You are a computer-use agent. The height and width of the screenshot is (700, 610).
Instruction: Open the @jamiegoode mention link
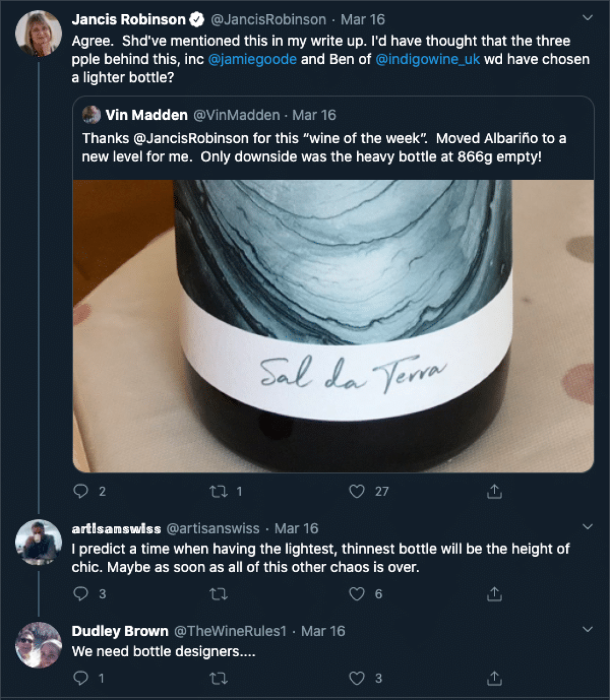coord(252,59)
